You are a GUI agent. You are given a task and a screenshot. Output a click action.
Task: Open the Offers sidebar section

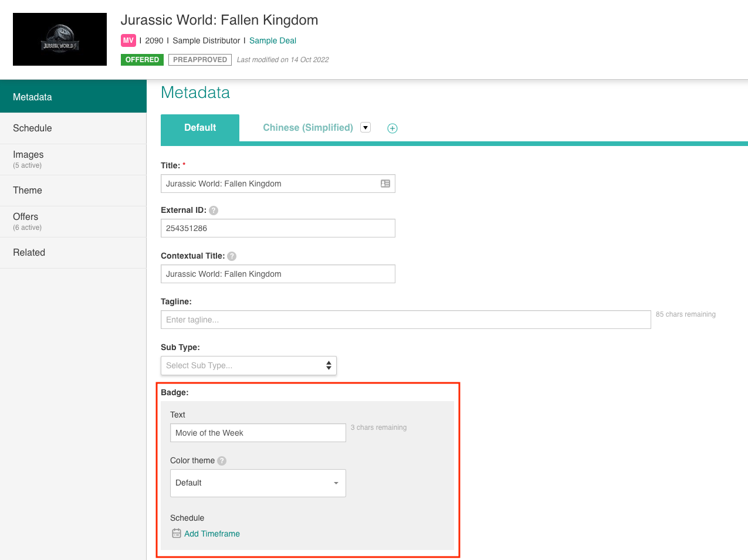[x=73, y=222]
